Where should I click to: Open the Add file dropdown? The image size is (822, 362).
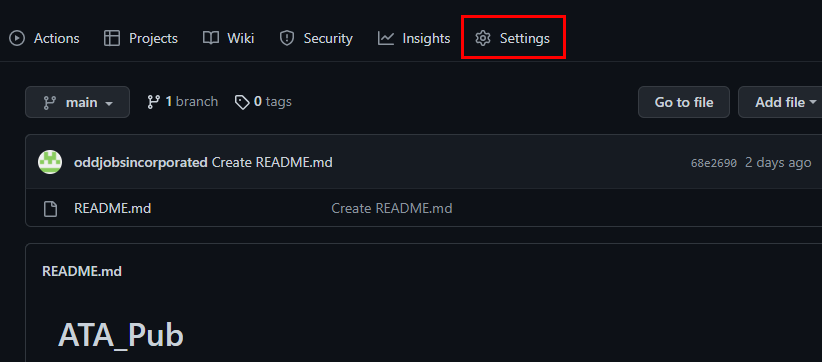pyautogui.click(x=781, y=102)
